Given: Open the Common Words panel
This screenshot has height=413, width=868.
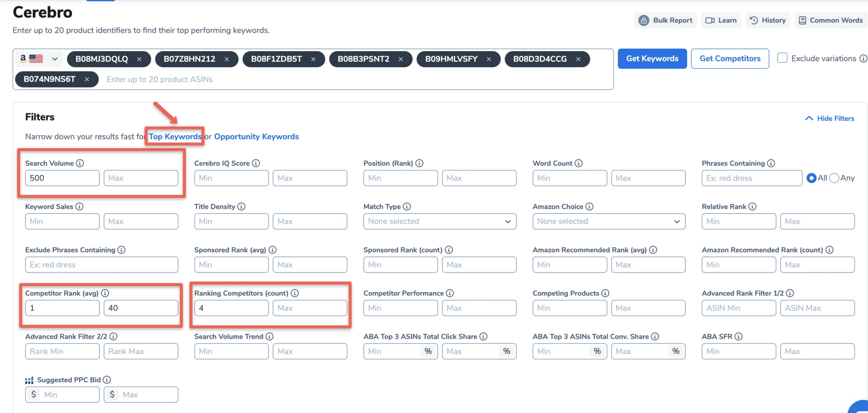Looking at the screenshot, I should [830, 20].
